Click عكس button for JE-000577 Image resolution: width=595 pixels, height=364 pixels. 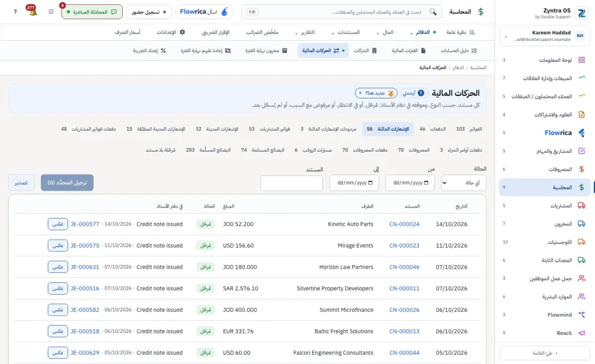58,224
